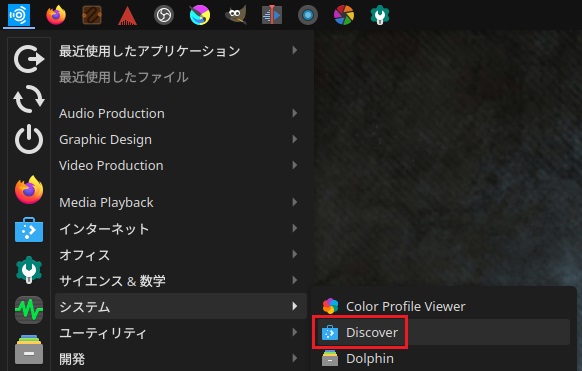Open GIMP from the top panel
Screen dimensions: 582x371
236,15
